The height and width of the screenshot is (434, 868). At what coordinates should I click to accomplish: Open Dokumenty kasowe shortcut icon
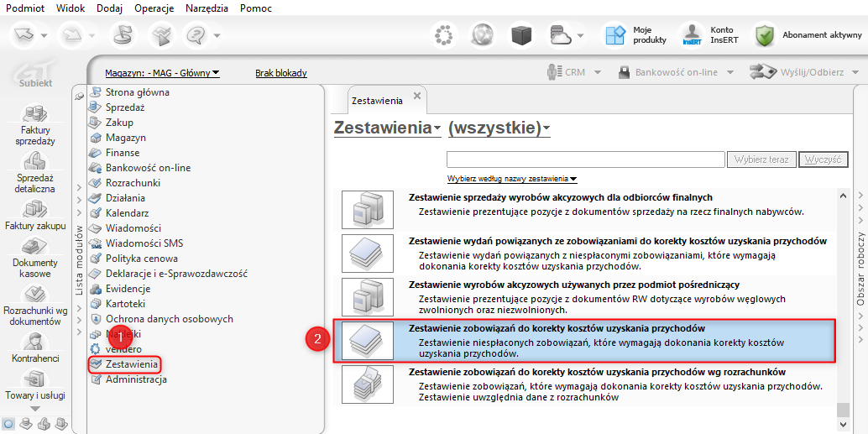click(35, 247)
